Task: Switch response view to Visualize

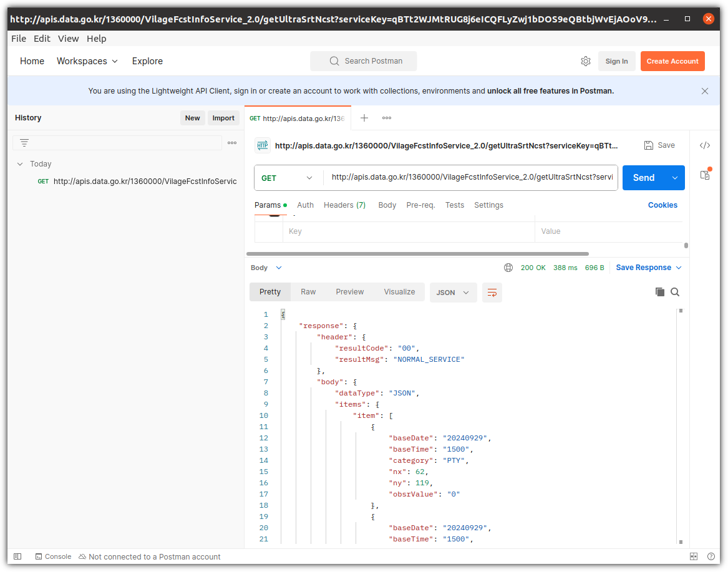Action: (399, 292)
